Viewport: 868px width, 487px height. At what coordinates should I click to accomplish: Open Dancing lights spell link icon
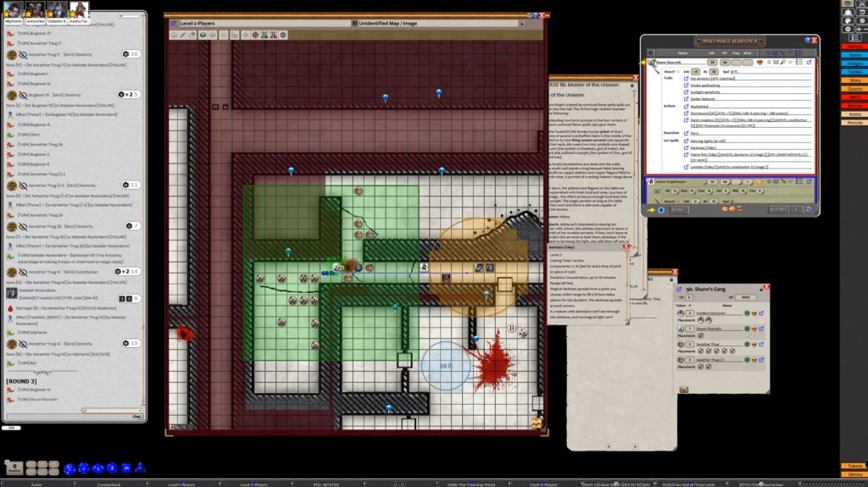click(686, 141)
